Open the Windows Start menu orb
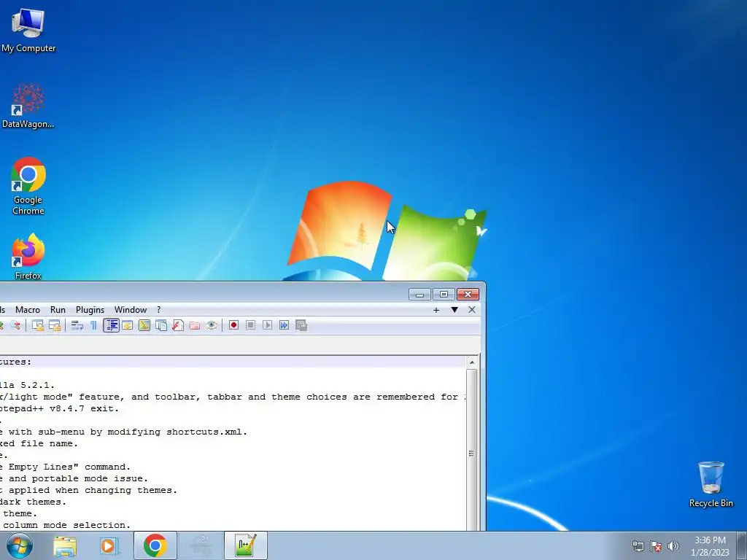747x560 pixels. click(20, 545)
